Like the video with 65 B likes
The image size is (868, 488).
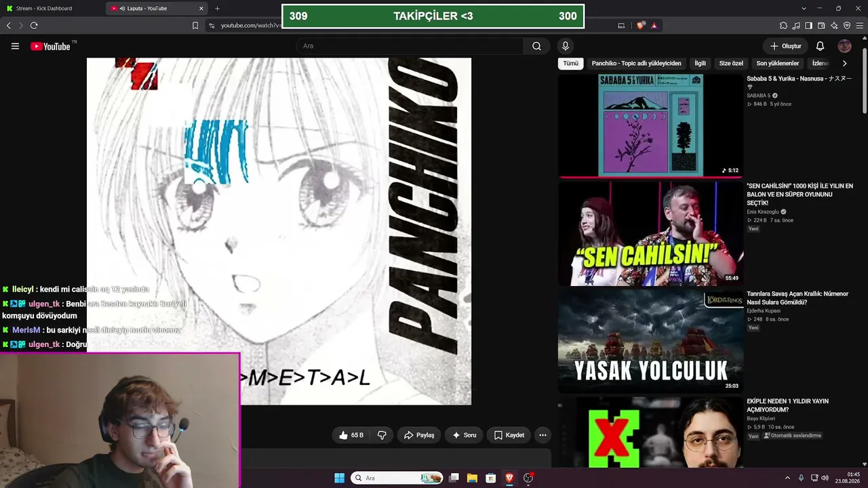click(351, 435)
